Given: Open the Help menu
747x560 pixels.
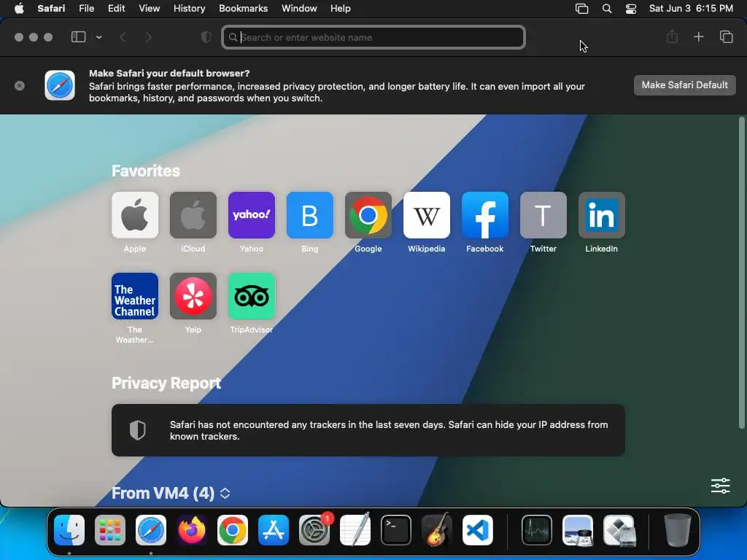Looking at the screenshot, I should (340, 8).
